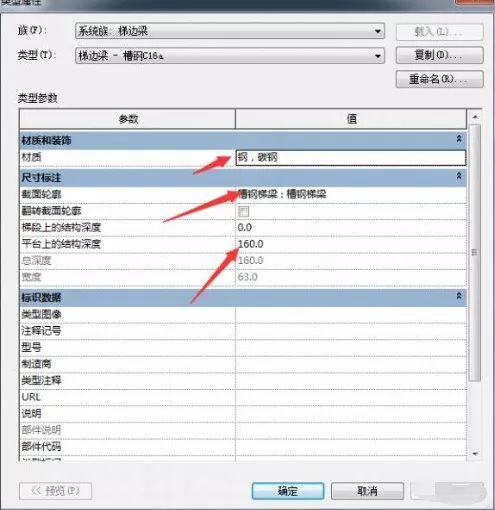The height and width of the screenshot is (510, 495).
Task: Select the 制造商 row
Action: pos(243,364)
